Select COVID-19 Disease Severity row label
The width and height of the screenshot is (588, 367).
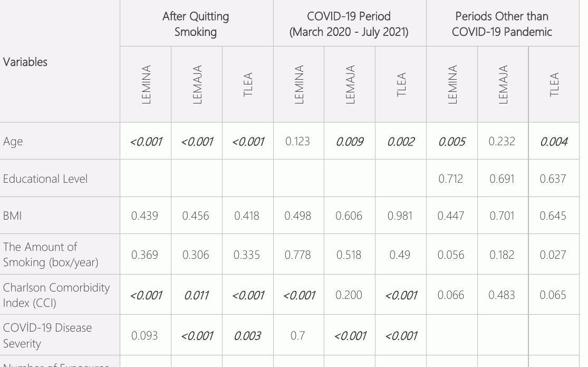(47, 335)
